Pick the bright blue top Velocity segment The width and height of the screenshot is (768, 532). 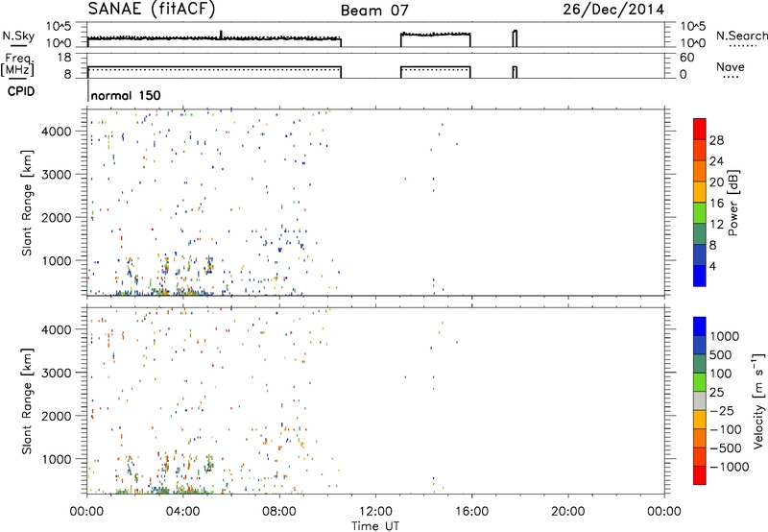700,326
